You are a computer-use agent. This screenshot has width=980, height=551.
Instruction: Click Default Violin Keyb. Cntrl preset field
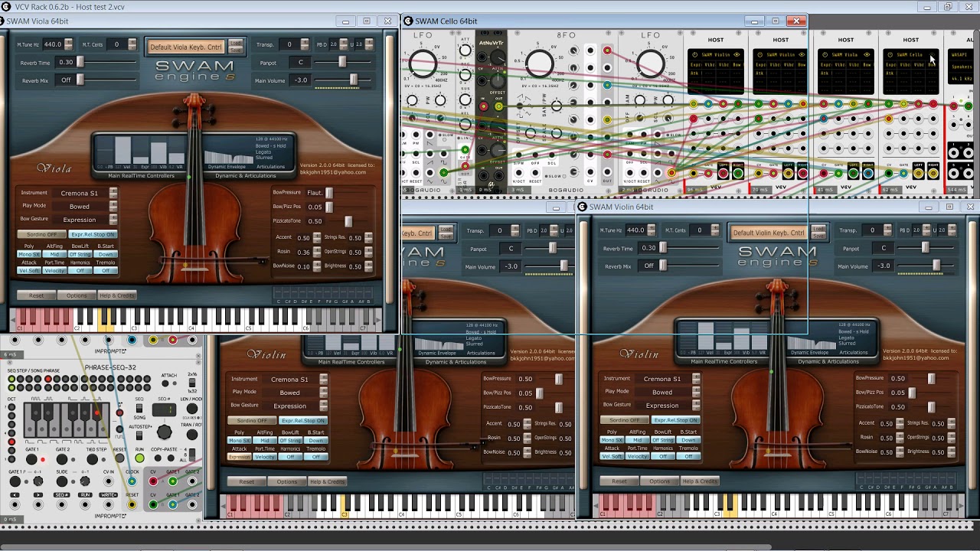coord(769,233)
